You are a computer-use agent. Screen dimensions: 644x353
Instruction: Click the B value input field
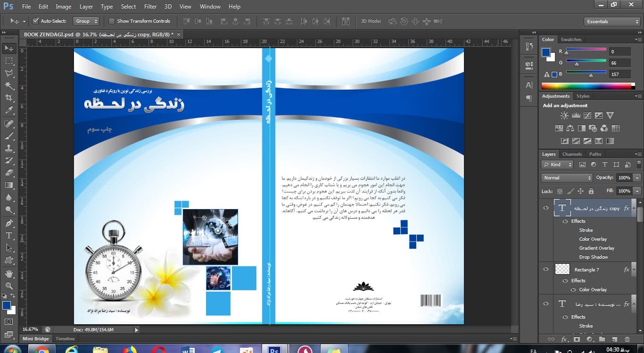click(x=619, y=75)
